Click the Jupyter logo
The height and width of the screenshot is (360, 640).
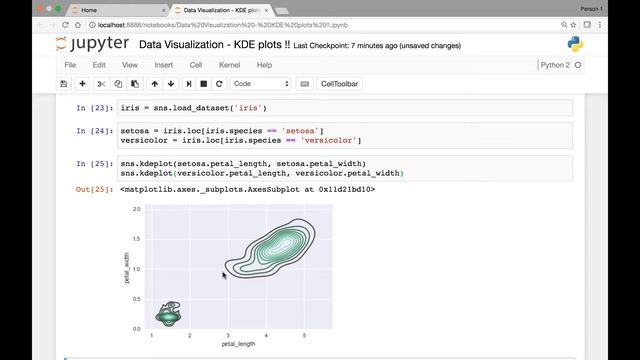coord(93,44)
